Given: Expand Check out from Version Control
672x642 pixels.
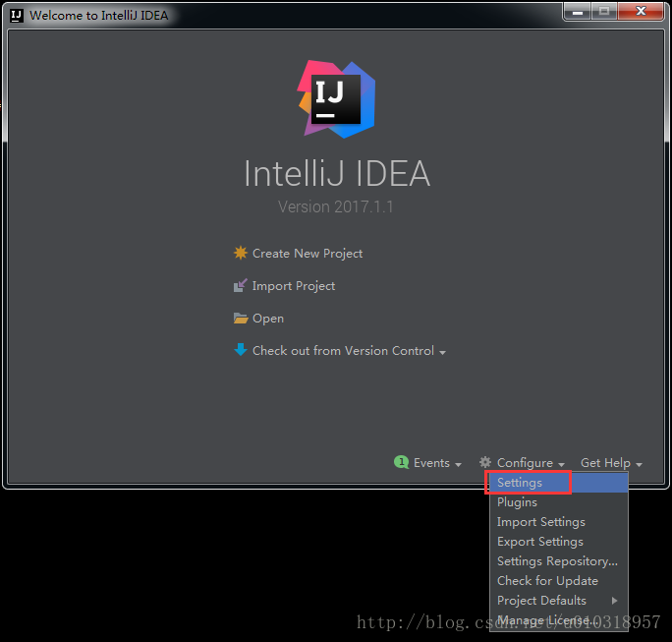Looking at the screenshot, I should 350,351.
